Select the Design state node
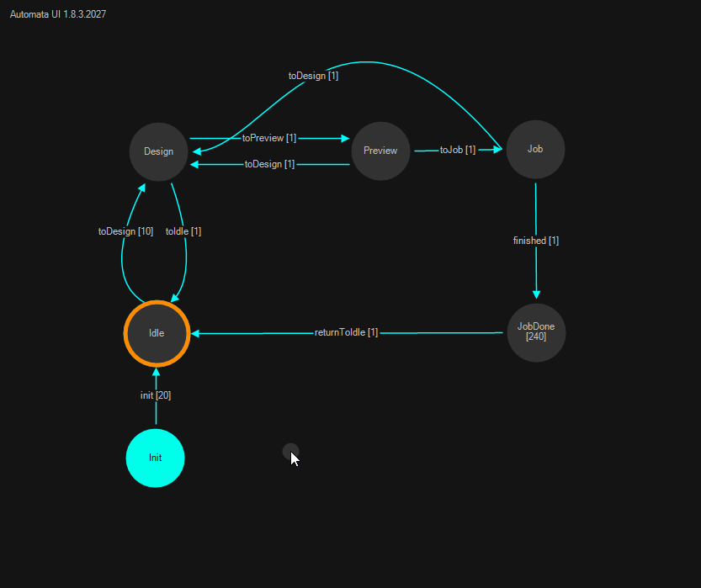The image size is (701, 588). coord(158,151)
